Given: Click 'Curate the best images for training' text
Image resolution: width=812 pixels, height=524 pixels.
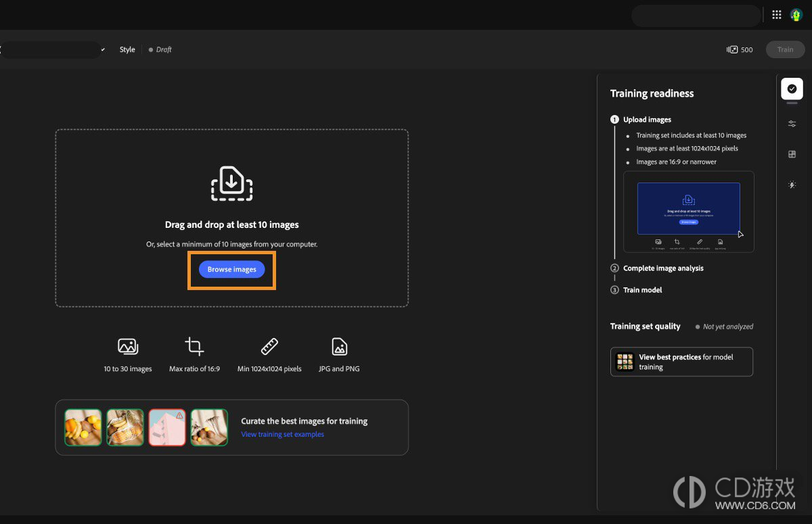Looking at the screenshot, I should click(304, 421).
